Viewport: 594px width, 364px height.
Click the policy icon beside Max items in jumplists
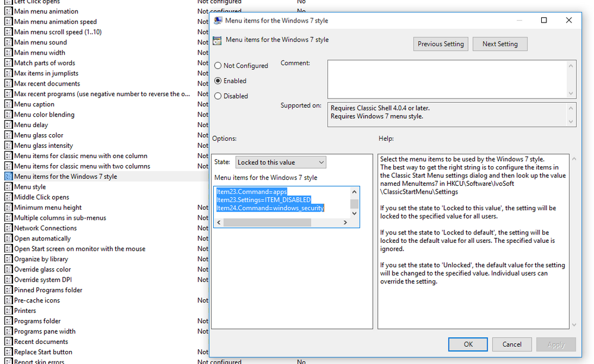click(8, 73)
